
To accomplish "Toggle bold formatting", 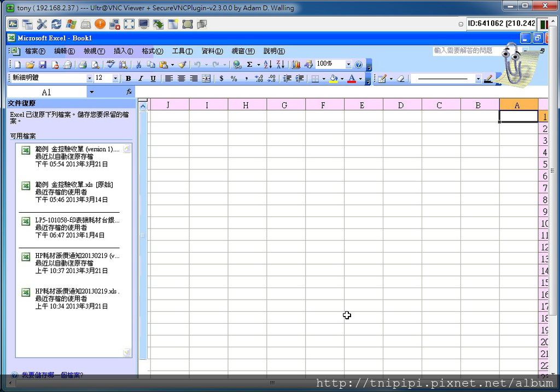I will coord(128,79).
